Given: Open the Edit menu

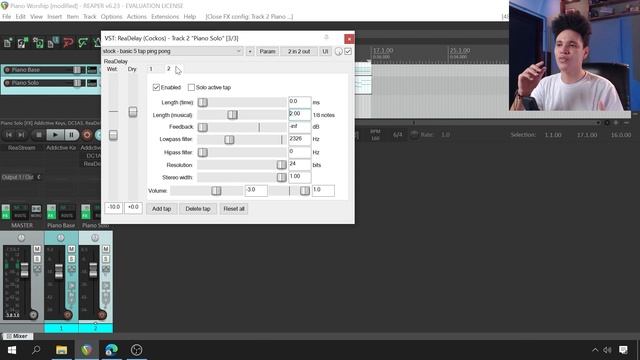Looking at the screenshot, I should [x=20, y=17].
